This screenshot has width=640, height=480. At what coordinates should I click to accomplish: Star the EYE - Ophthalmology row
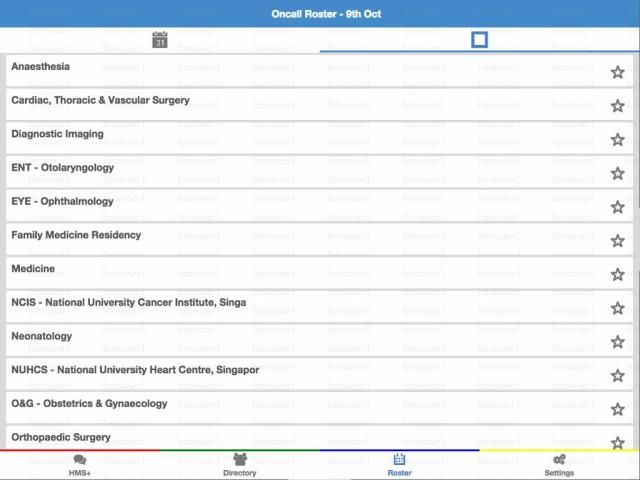coord(617,208)
